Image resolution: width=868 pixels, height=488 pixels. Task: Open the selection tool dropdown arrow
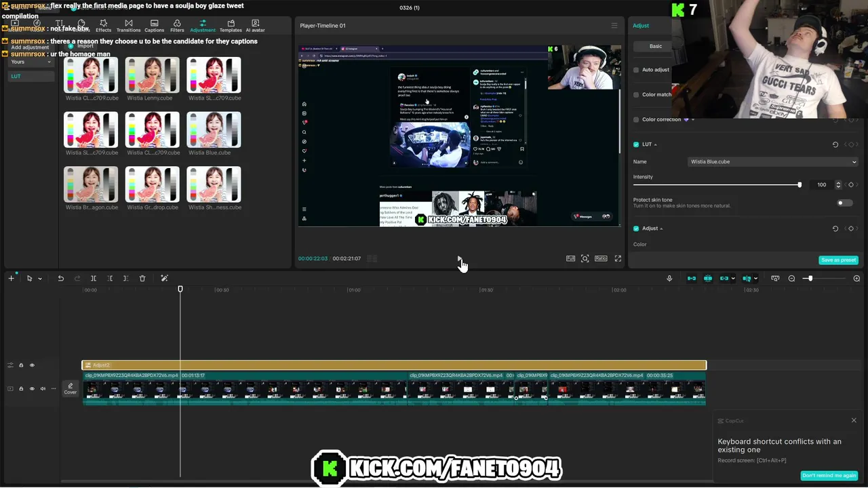tap(40, 279)
